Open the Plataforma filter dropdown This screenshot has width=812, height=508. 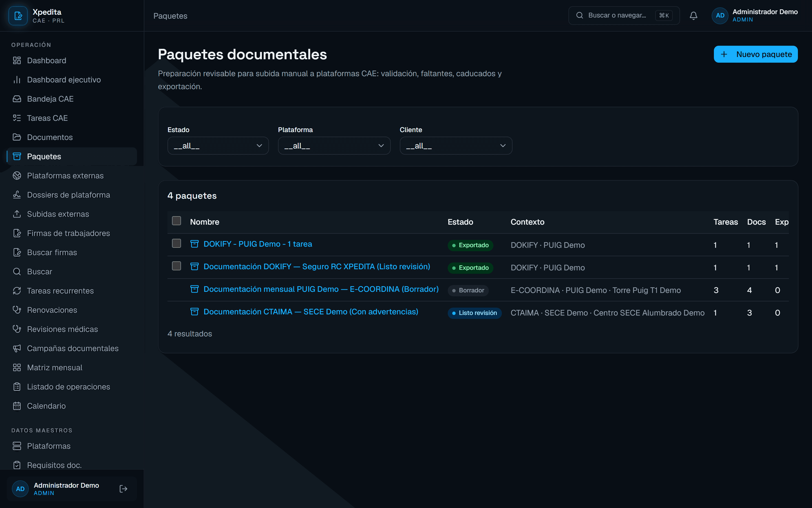[334, 145]
